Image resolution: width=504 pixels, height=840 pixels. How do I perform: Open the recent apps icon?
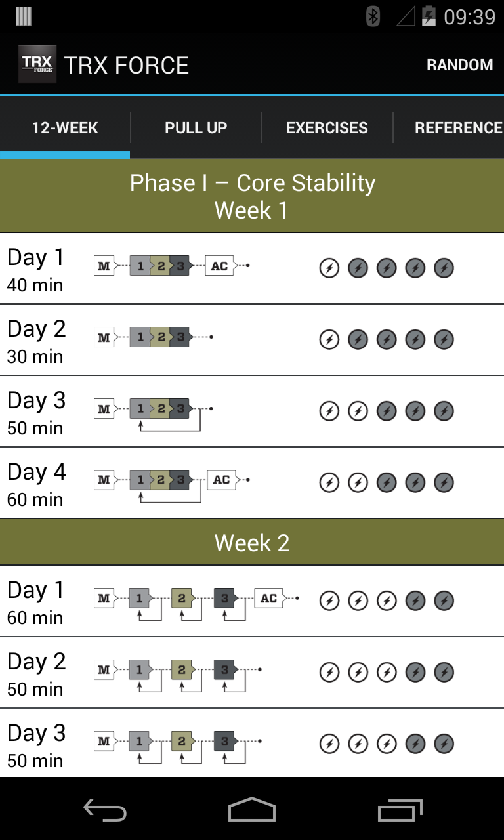coord(400,810)
